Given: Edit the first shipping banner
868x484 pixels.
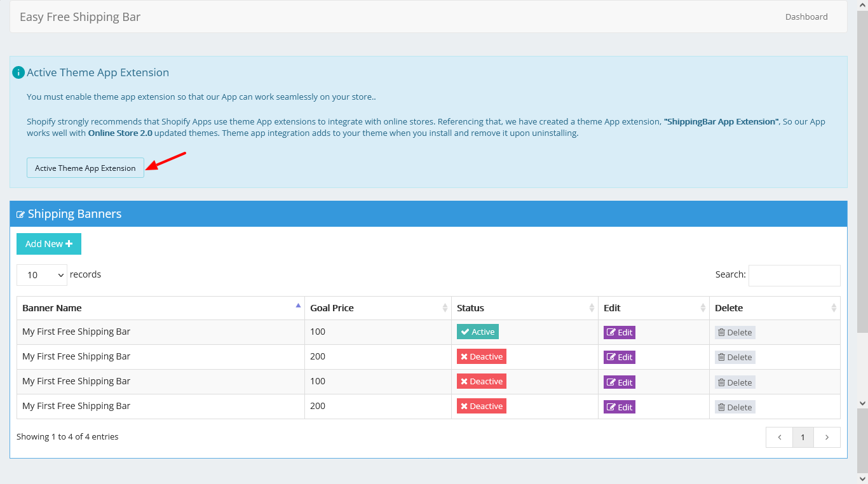Looking at the screenshot, I should point(619,332).
